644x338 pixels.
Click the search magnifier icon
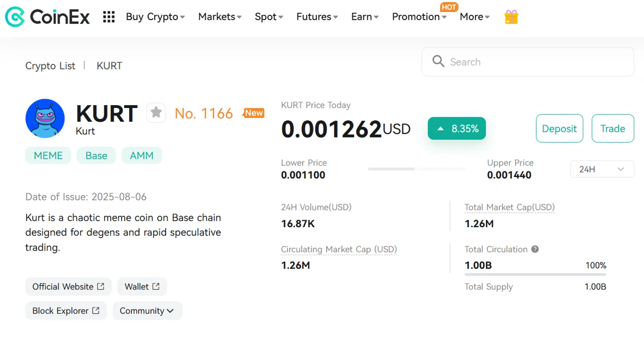pos(438,61)
